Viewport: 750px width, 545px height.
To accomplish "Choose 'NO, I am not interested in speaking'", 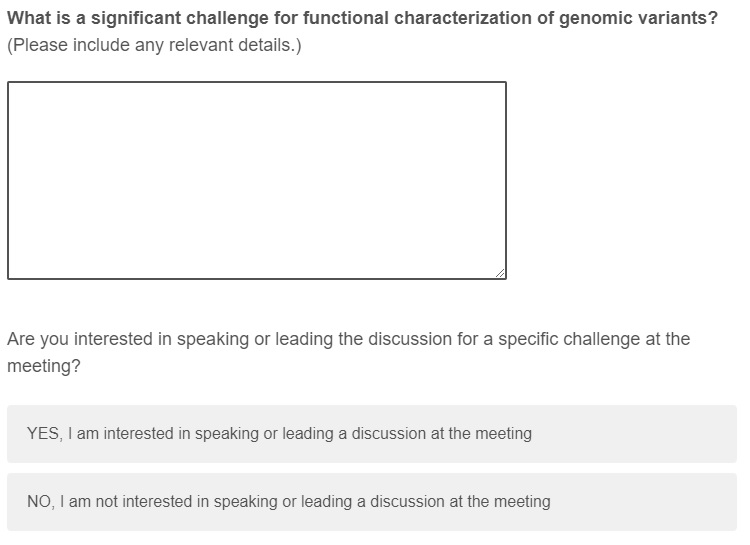I will coord(288,502).
